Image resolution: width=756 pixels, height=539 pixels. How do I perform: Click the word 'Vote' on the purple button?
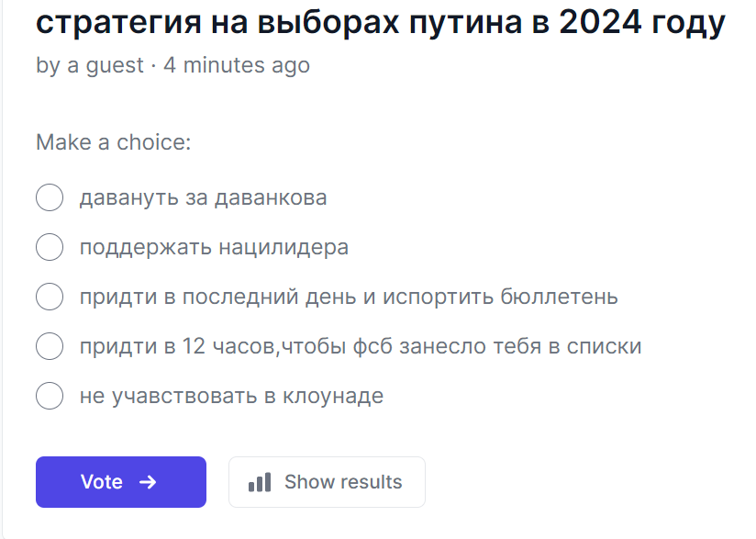click(x=101, y=482)
